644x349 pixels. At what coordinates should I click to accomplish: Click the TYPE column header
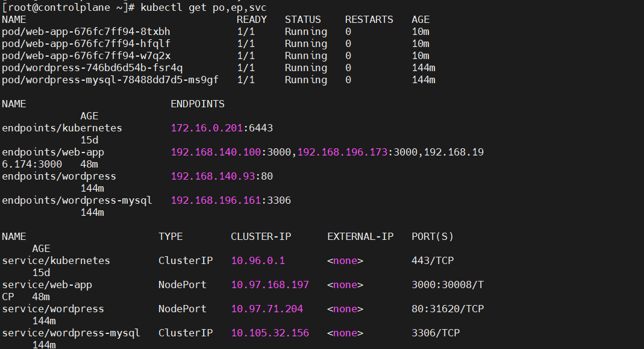coord(170,237)
